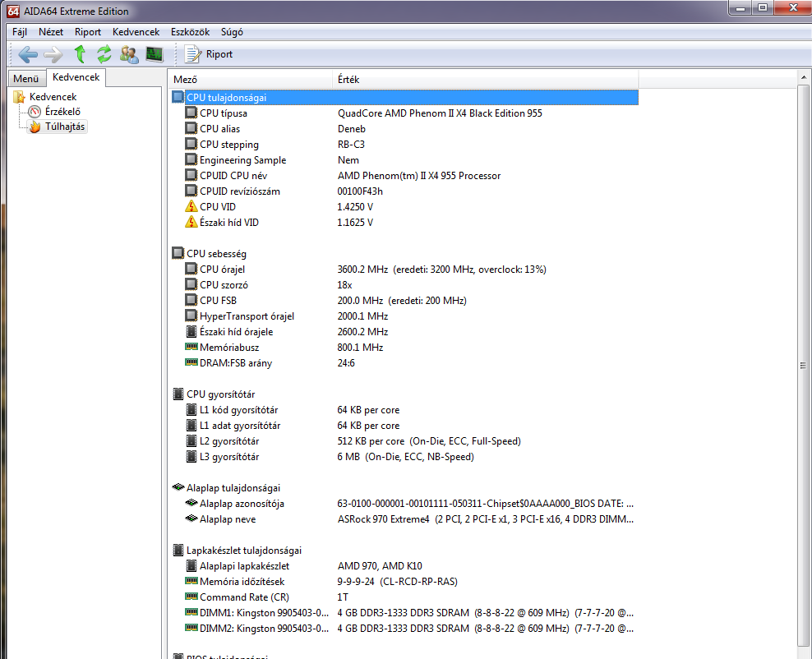Open the Érzékelő favorite item
Viewport: 812px width, 659px height.
(62, 111)
